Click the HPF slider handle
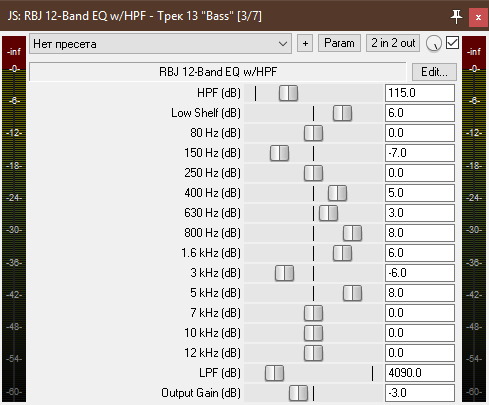This screenshot has width=489, height=405. click(x=288, y=93)
